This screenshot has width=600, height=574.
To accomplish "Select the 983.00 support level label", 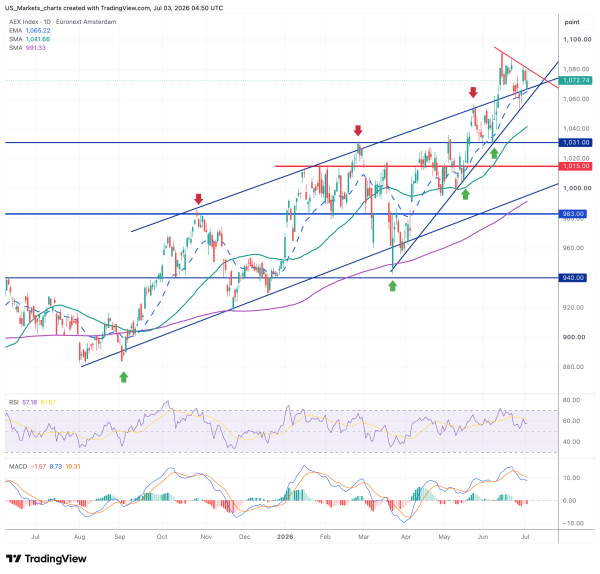I will tap(573, 214).
